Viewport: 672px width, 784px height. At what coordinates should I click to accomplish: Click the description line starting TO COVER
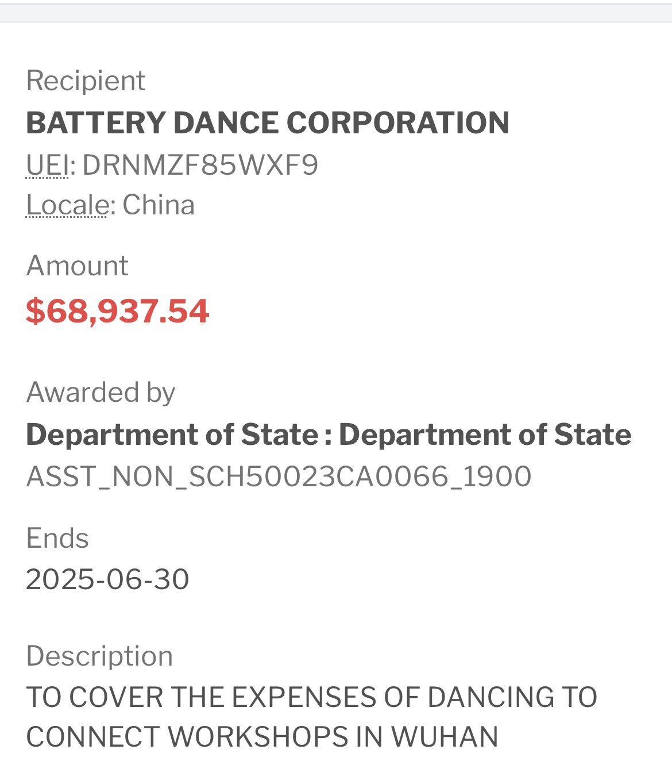tap(311, 697)
